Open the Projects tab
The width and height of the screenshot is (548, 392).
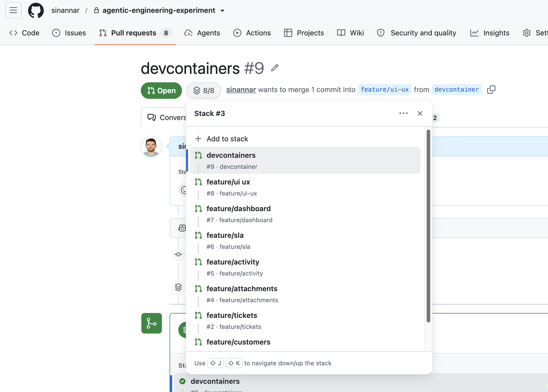[304, 33]
